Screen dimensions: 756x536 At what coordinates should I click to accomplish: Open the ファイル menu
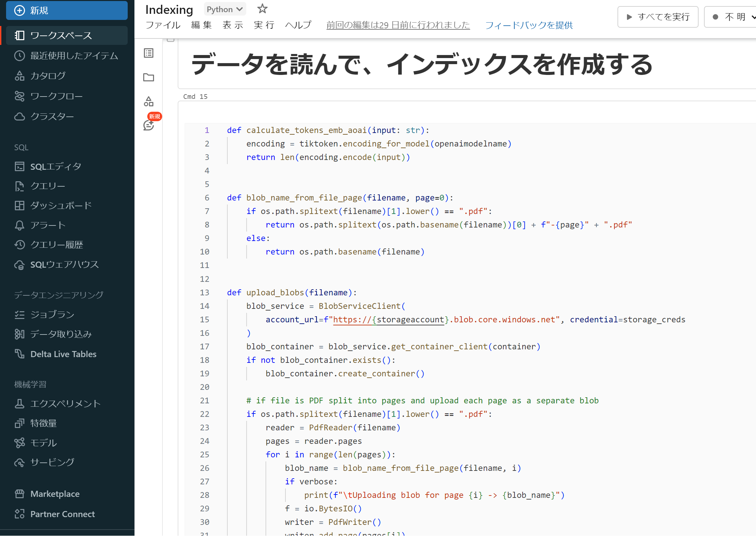[x=163, y=25]
